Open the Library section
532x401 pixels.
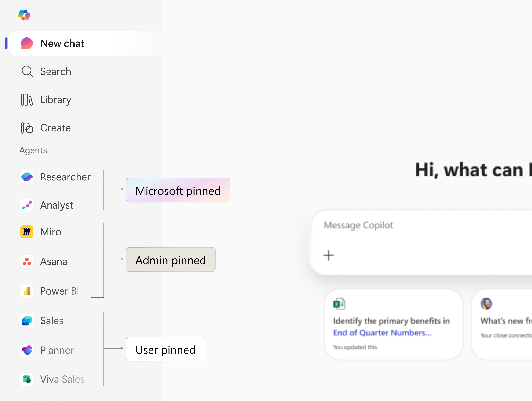pyautogui.click(x=55, y=100)
